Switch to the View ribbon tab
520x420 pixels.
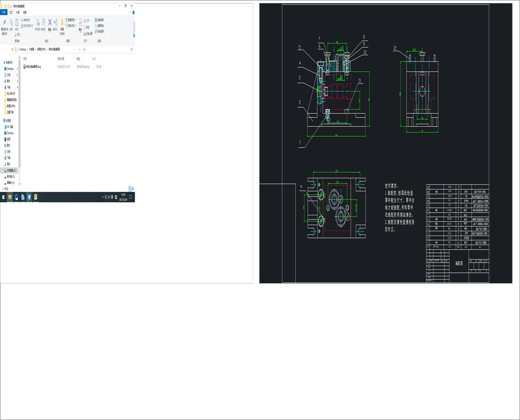25,12
